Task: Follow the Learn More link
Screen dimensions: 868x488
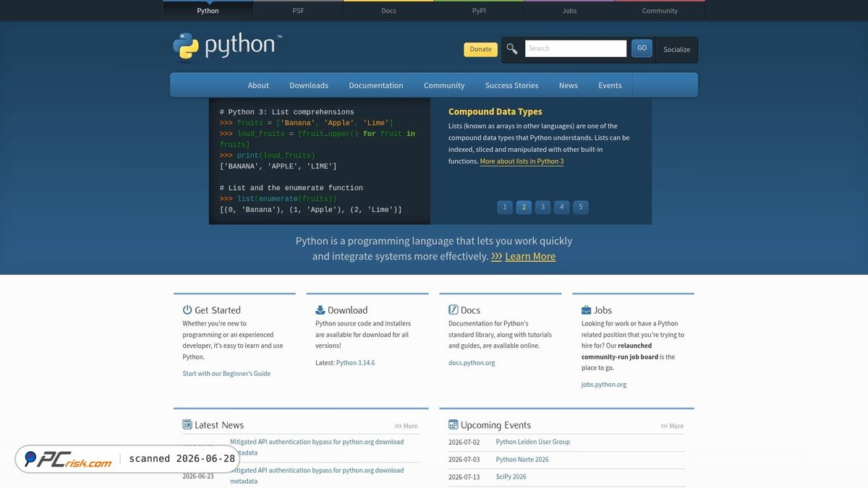Action: [530, 257]
